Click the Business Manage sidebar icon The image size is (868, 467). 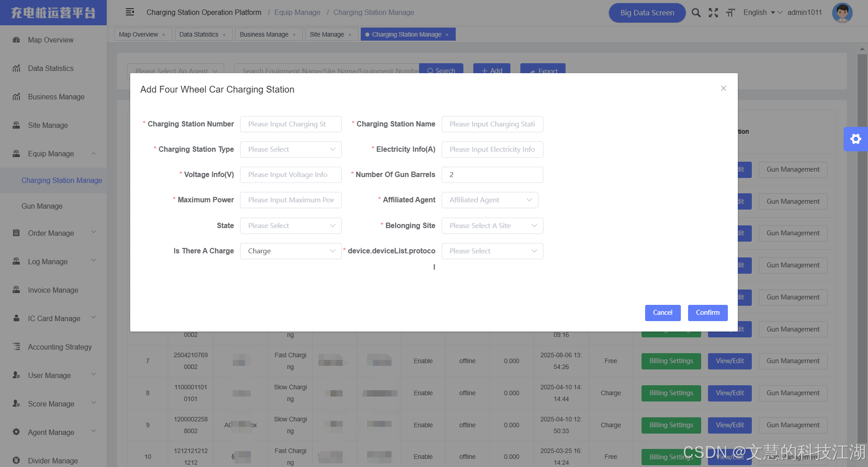click(16, 97)
